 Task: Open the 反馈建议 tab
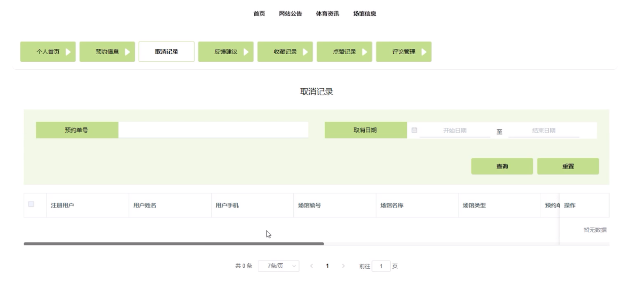pyautogui.click(x=226, y=52)
